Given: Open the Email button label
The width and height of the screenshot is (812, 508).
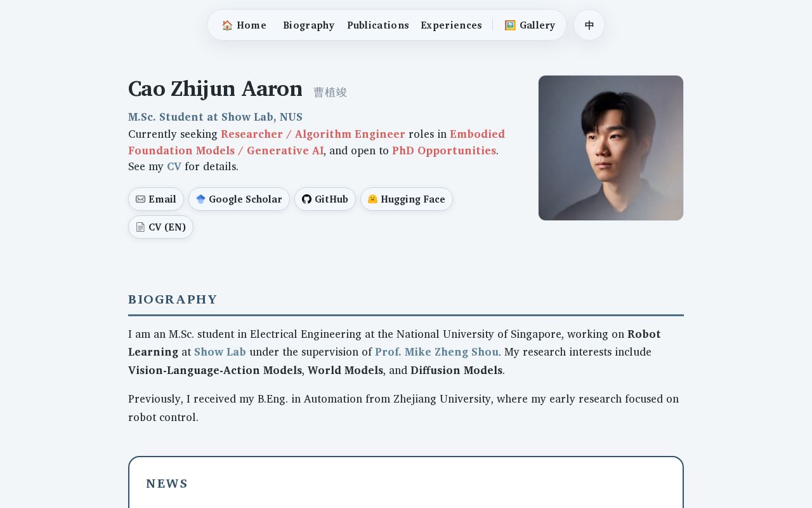Looking at the screenshot, I should click(162, 199).
